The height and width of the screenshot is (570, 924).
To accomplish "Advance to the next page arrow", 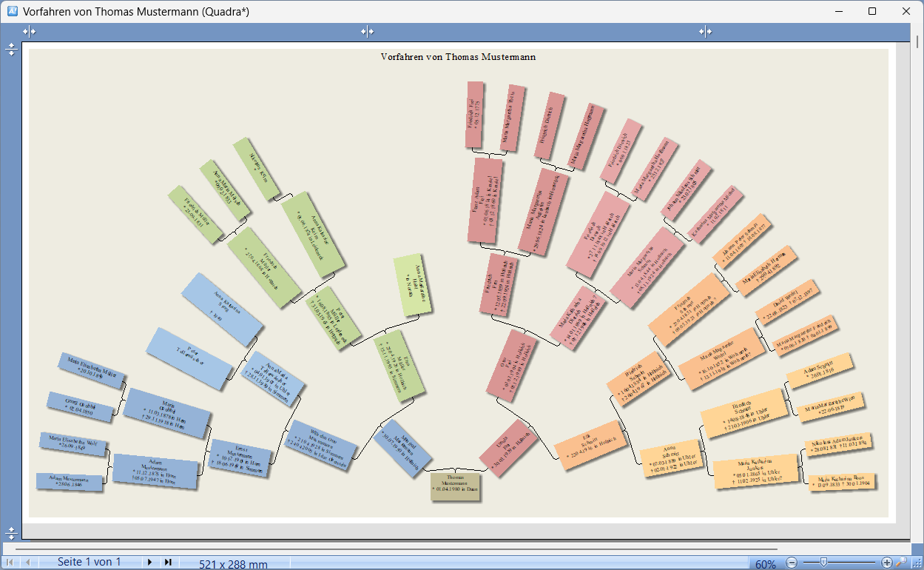I will pyautogui.click(x=149, y=563).
